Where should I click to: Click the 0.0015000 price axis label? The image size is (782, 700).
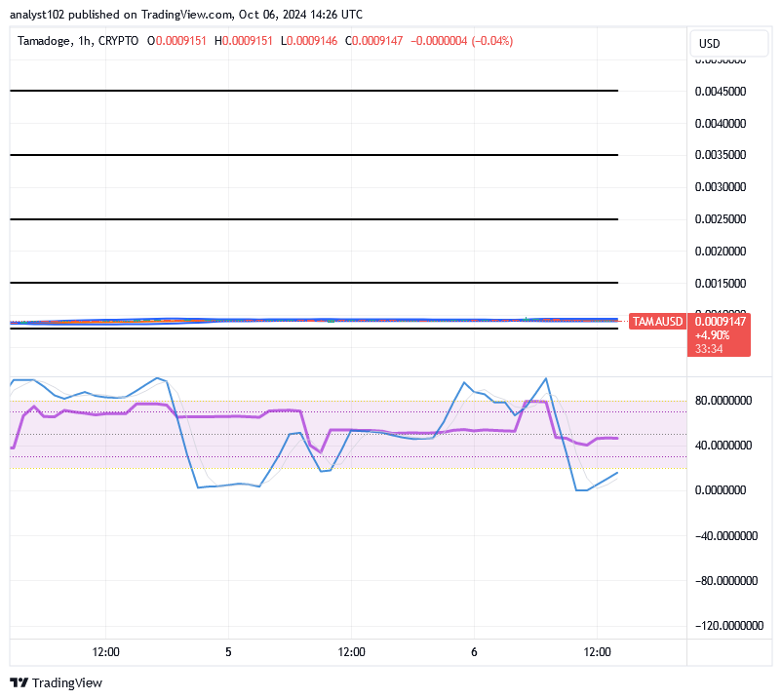(x=721, y=283)
